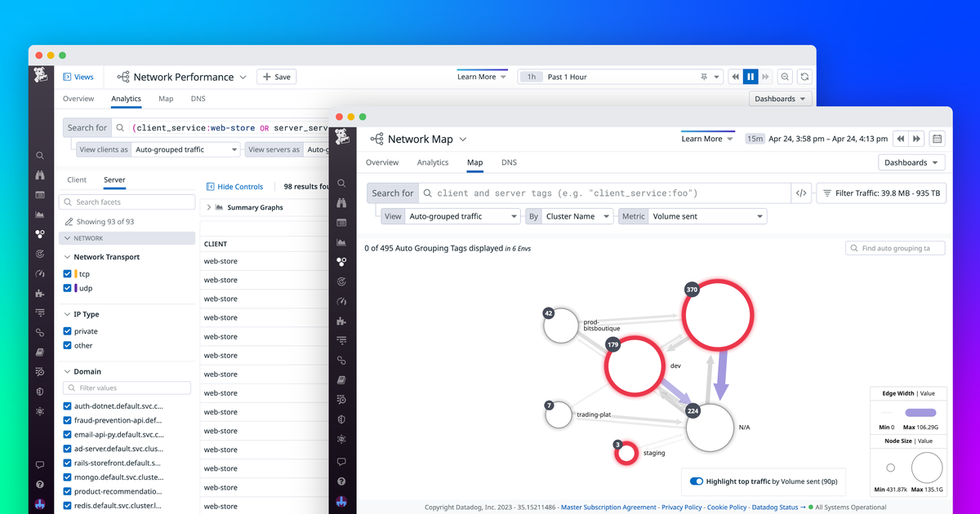Expand Network Map title chevron
The height and width of the screenshot is (514, 980).
463,139
